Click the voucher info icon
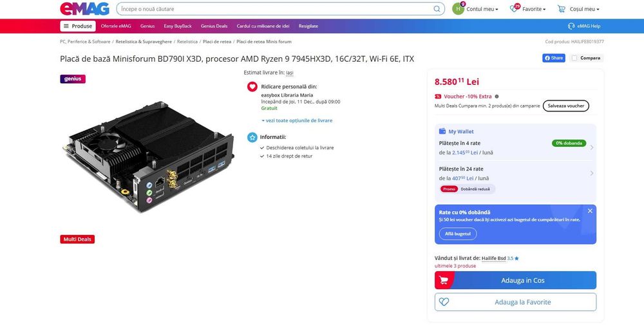 [x=497, y=97]
